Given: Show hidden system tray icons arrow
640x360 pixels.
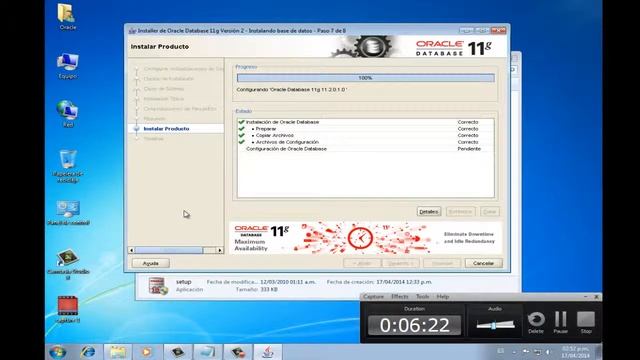Looking at the screenshot, I should tap(514, 352).
